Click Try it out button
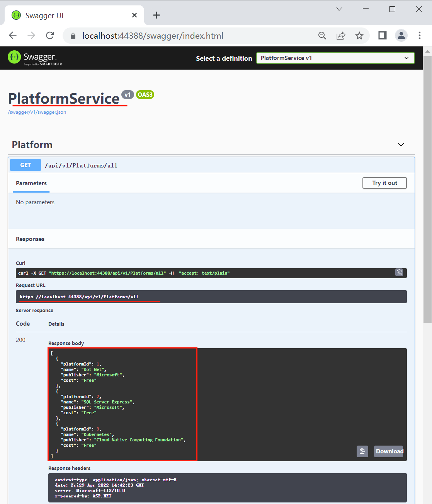 pyautogui.click(x=384, y=183)
